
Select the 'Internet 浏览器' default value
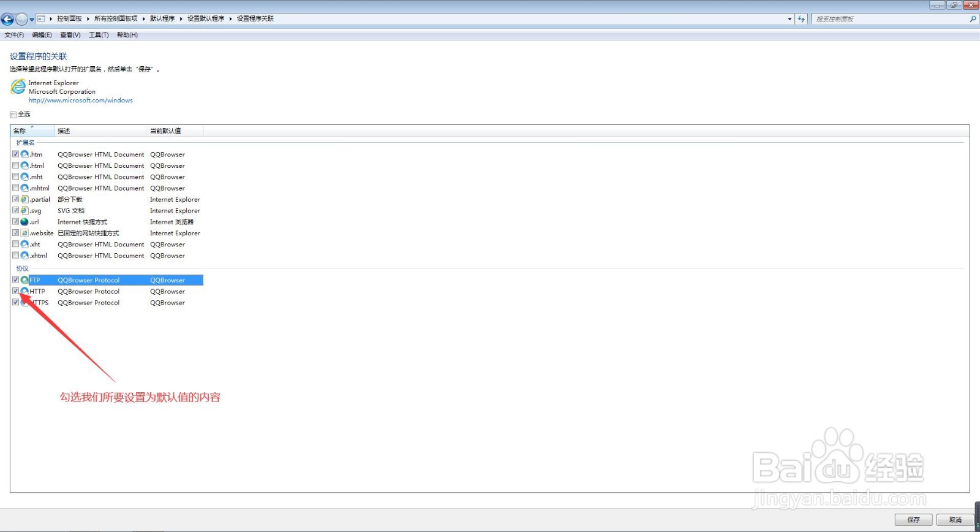coord(171,222)
